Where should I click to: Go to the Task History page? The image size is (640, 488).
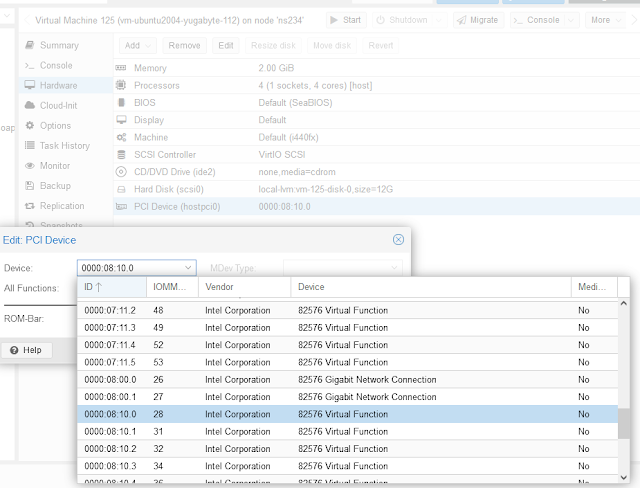coord(64,145)
